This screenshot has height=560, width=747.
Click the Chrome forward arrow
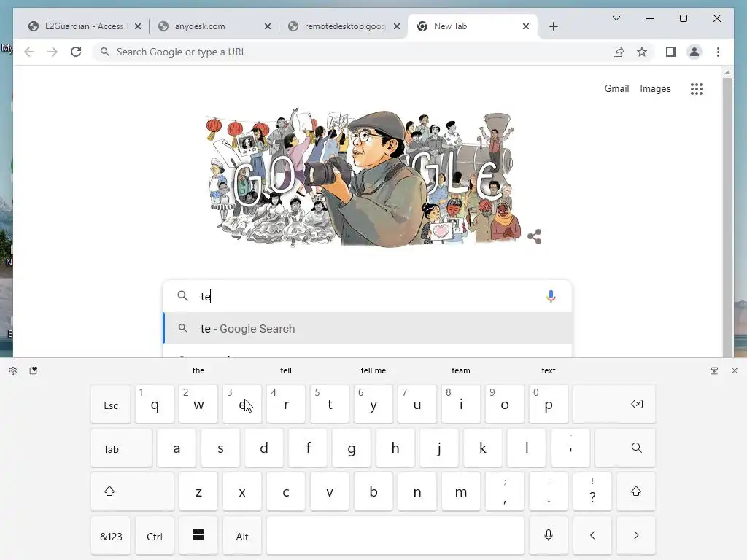click(x=53, y=52)
